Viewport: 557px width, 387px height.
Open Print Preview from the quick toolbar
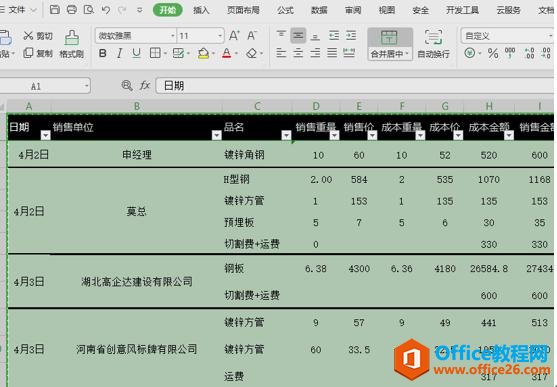[88, 10]
